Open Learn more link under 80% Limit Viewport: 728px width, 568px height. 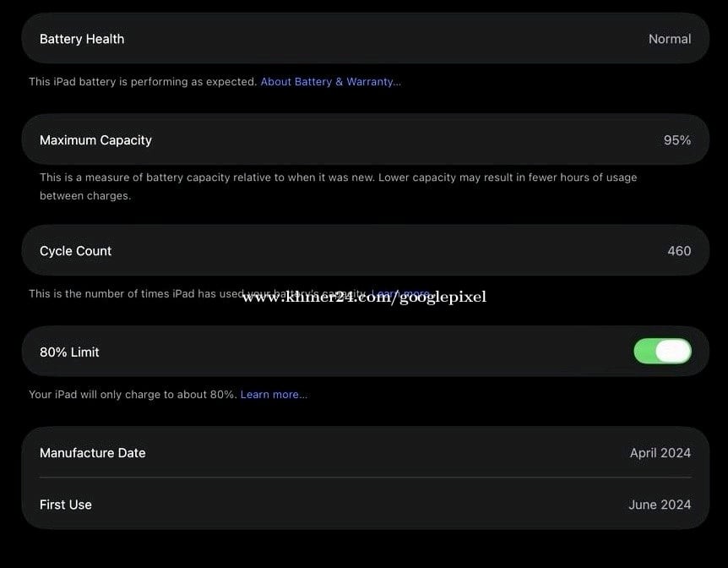(x=274, y=395)
